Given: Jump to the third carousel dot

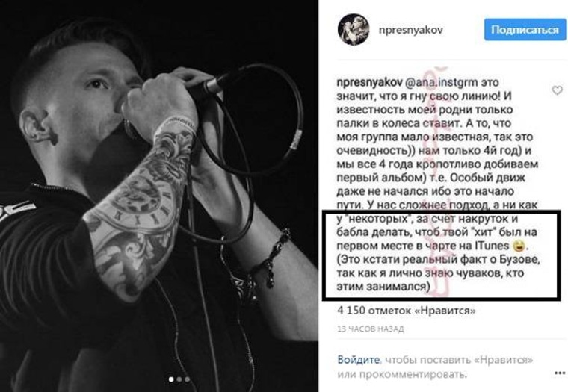Looking at the screenshot, I should pyautogui.click(x=187, y=379).
